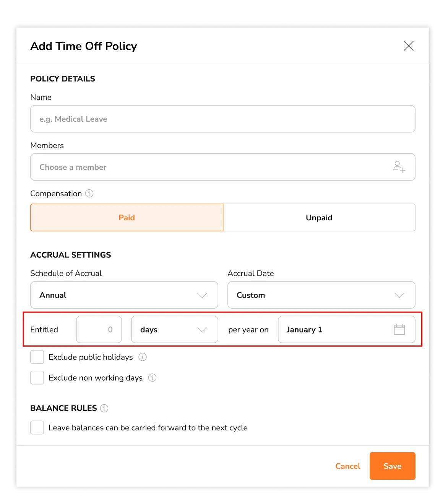Click the Balance Rules info icon
The width and height of the screenshot is (448, 500).
point(104,408)
